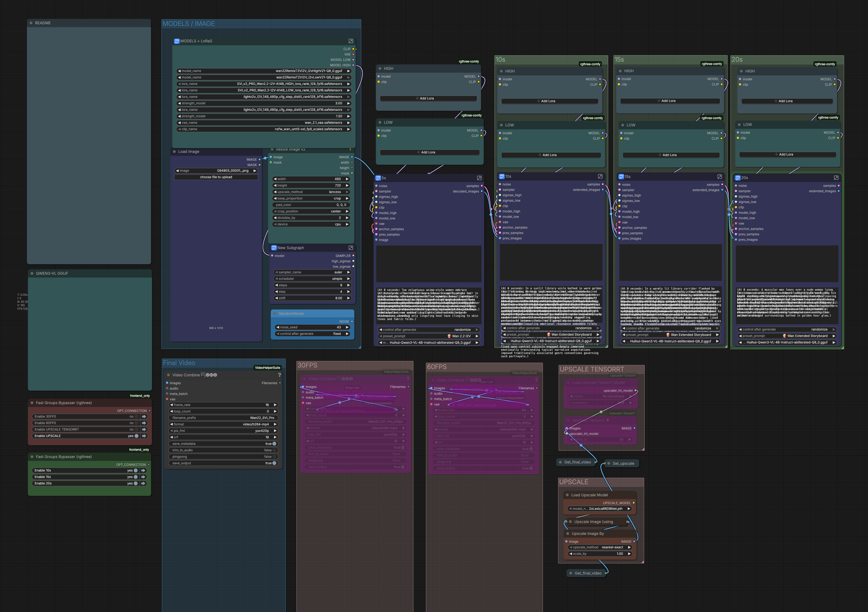Click the enter-subgraph icon on the 20s node
This screenshot has width=868, height=612.
pyautogui.click(x=836, y=178)
